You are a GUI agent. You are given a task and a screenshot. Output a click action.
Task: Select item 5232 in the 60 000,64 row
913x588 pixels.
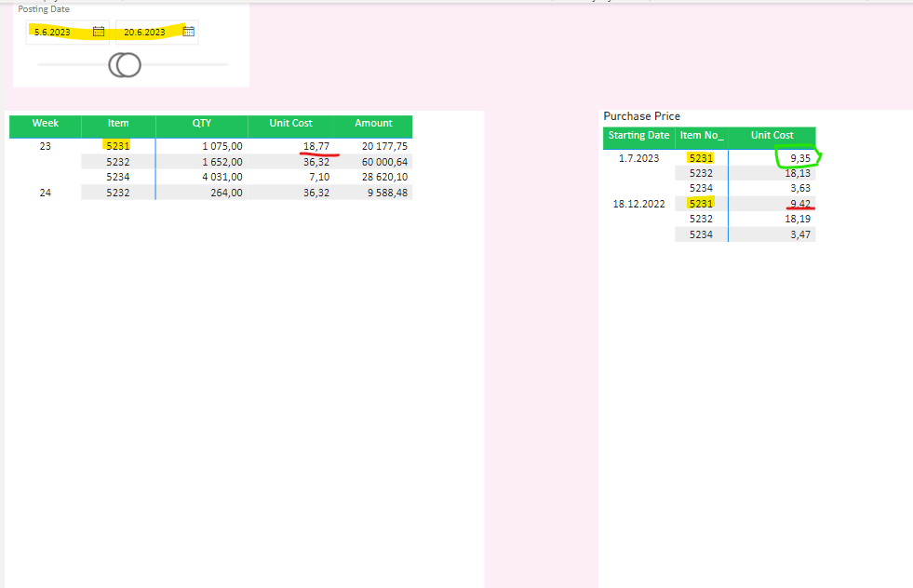117,162
